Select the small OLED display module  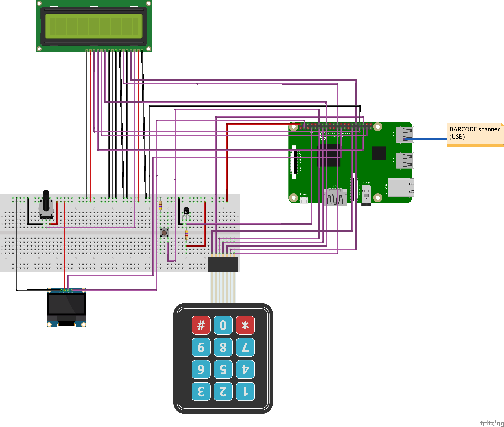pos(66,307)
